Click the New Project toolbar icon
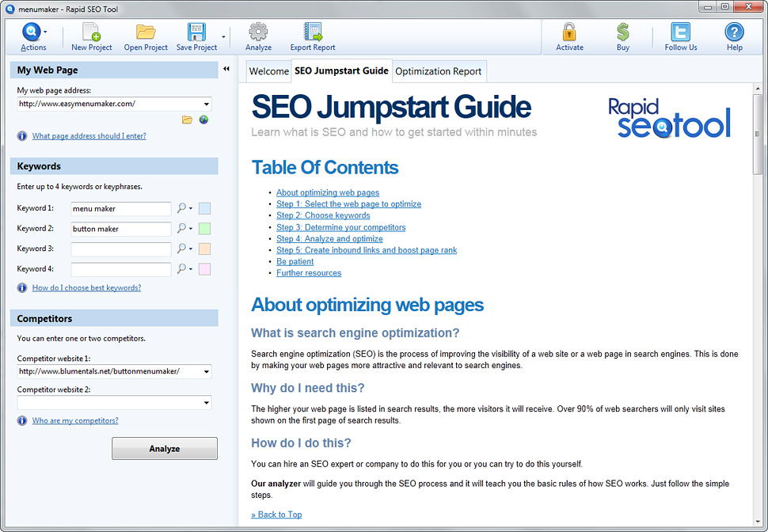 92,32
